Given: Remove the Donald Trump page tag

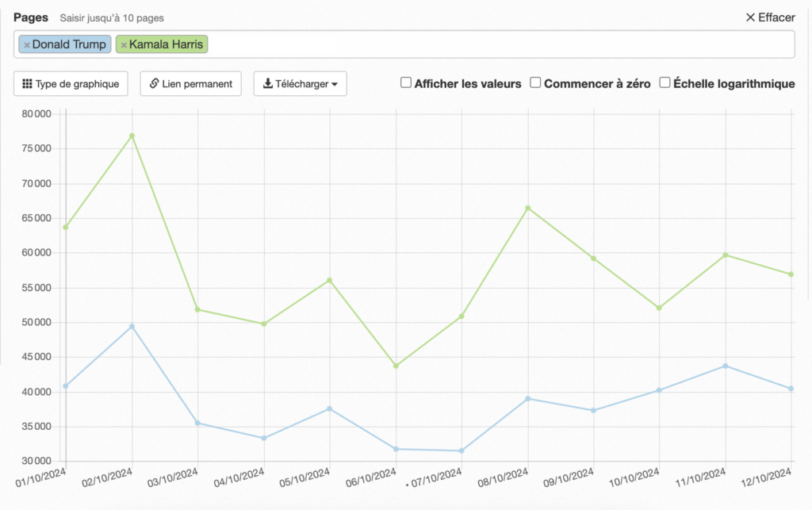Looking at the screenshot, I should coord(27,45).
